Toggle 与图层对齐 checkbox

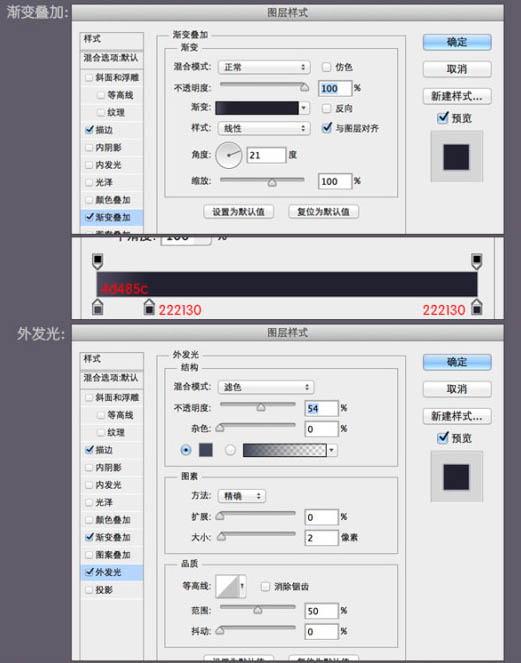pyautogui.click(x=326, y=128)
